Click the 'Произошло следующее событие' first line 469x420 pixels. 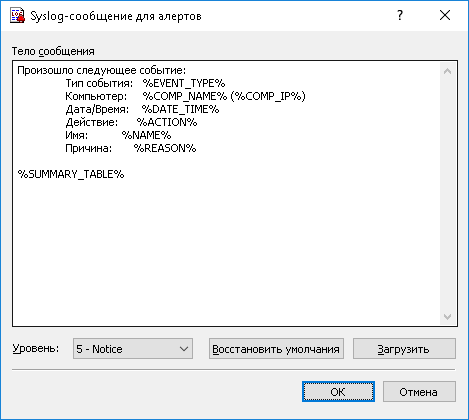coord(102,70)
